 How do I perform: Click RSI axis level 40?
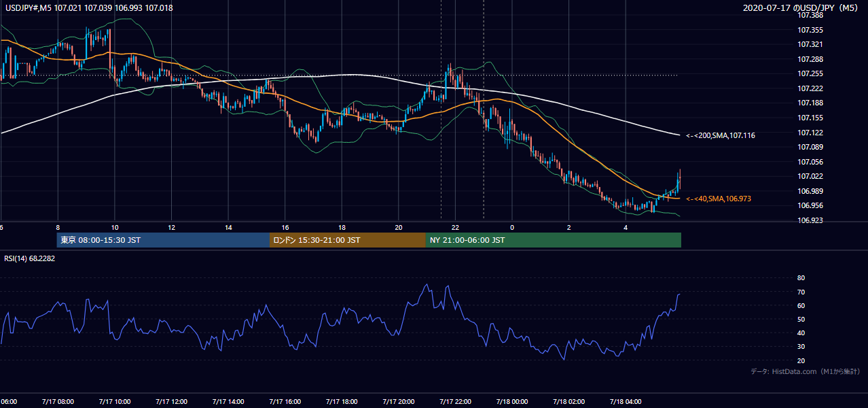(x=801, y=333)
